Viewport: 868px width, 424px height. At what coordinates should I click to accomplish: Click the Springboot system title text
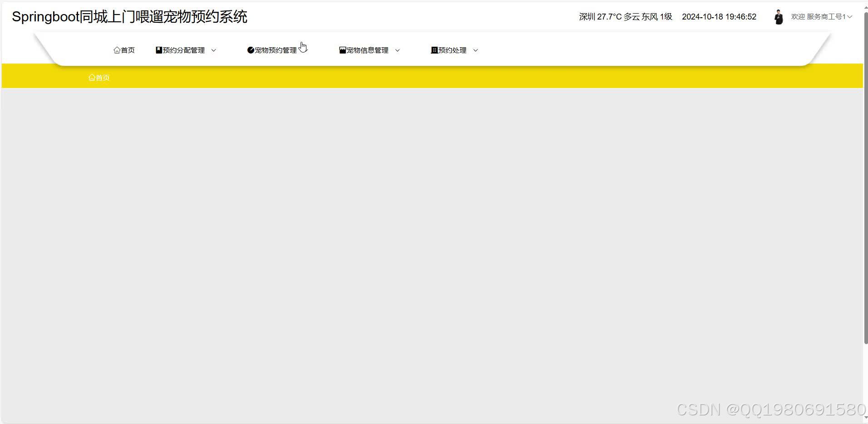pyautogui.click(x=130, y=17)
